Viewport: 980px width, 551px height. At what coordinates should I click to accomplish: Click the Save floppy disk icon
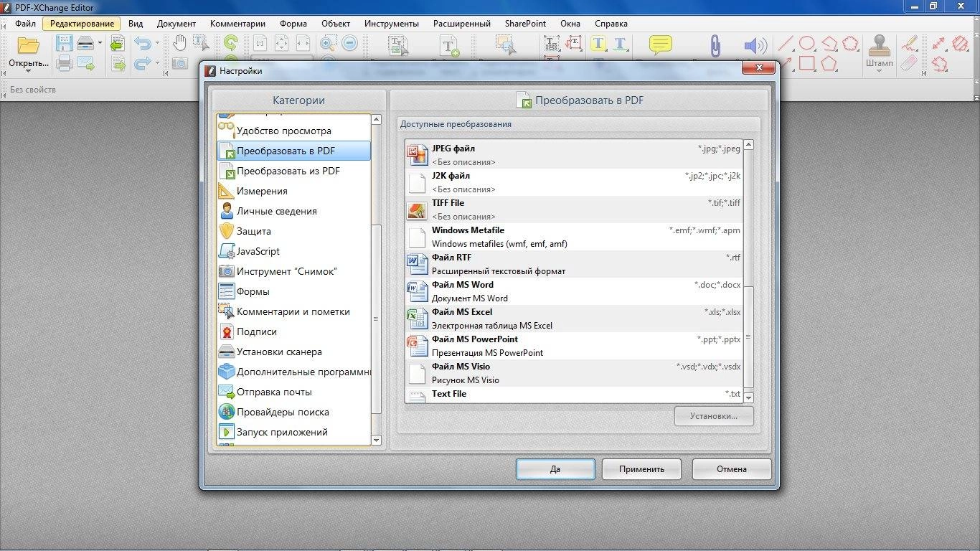click(65, 43)
